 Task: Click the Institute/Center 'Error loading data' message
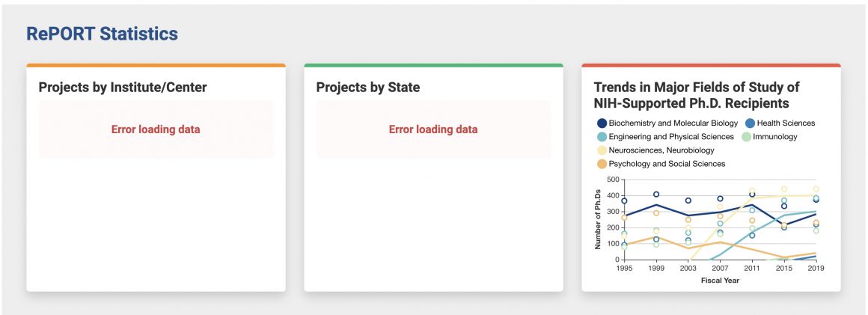156,129
